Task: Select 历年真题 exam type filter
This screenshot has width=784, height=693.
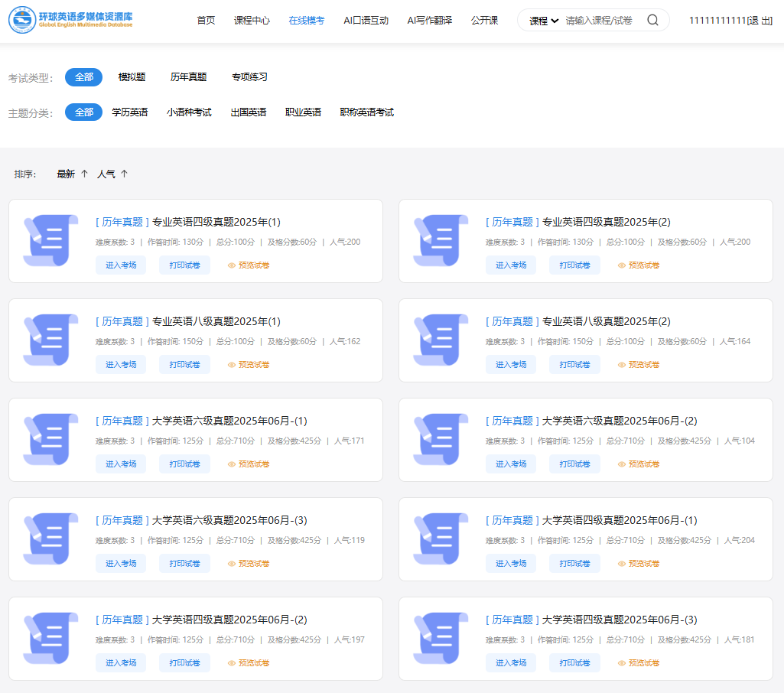Action: click(x=188, y=77)
